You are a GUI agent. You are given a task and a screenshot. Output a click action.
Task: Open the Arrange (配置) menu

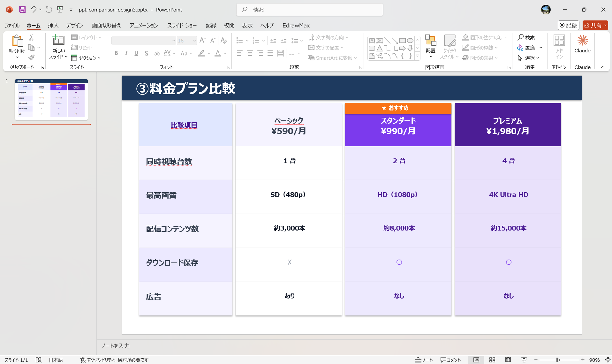(x=430, y=47)
